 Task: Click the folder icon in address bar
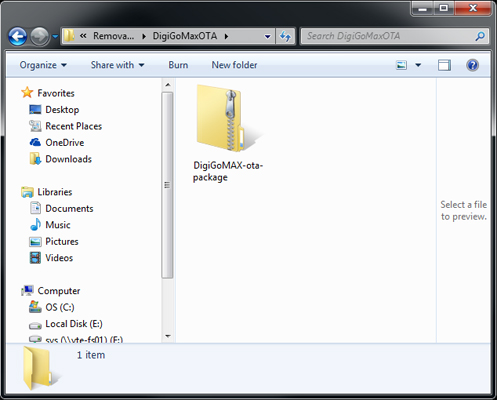[x=69, y=36]
